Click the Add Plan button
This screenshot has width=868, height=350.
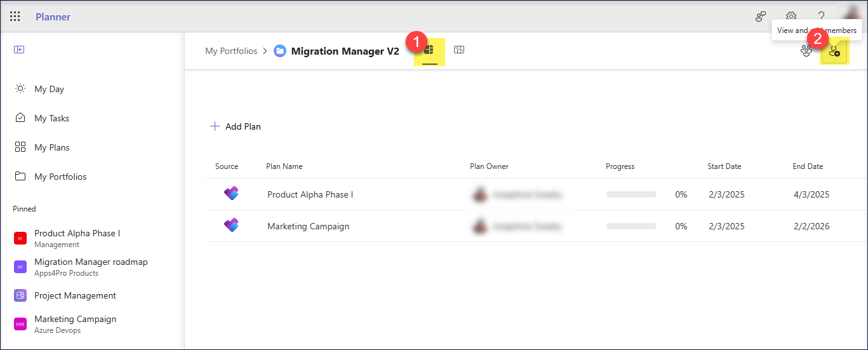236,126
